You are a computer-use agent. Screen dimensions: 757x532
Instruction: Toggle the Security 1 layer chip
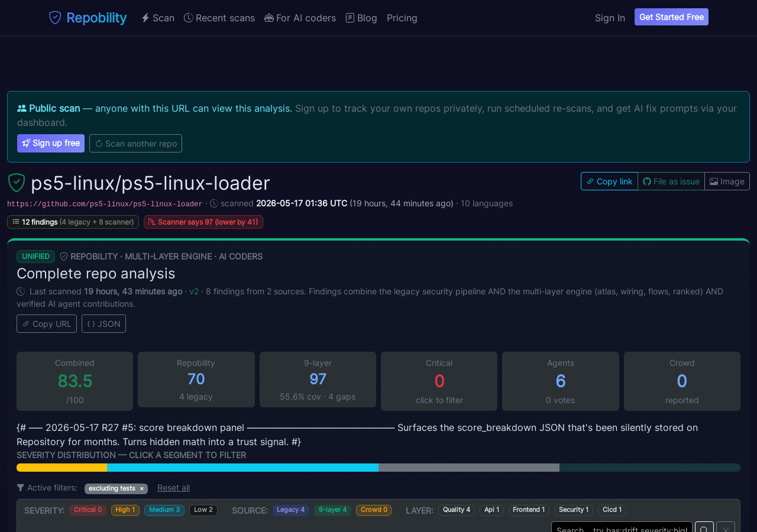[x=574, y=510]
